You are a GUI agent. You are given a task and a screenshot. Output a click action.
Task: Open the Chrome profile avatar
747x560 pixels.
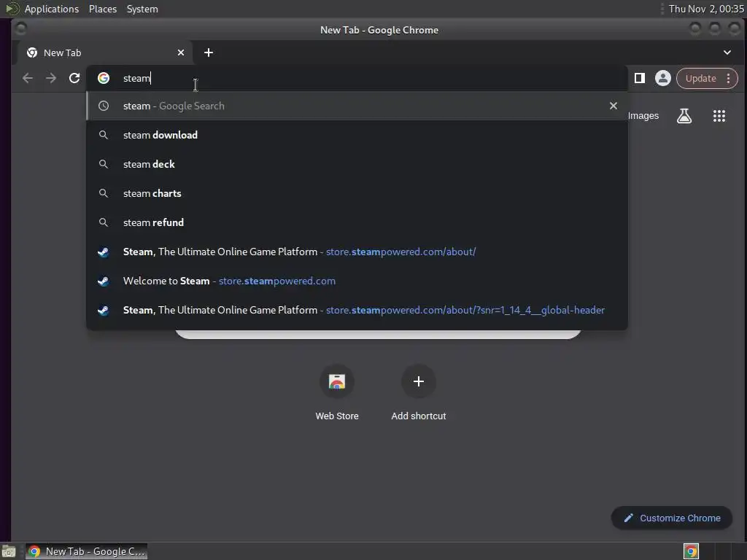tap(662, 78)
